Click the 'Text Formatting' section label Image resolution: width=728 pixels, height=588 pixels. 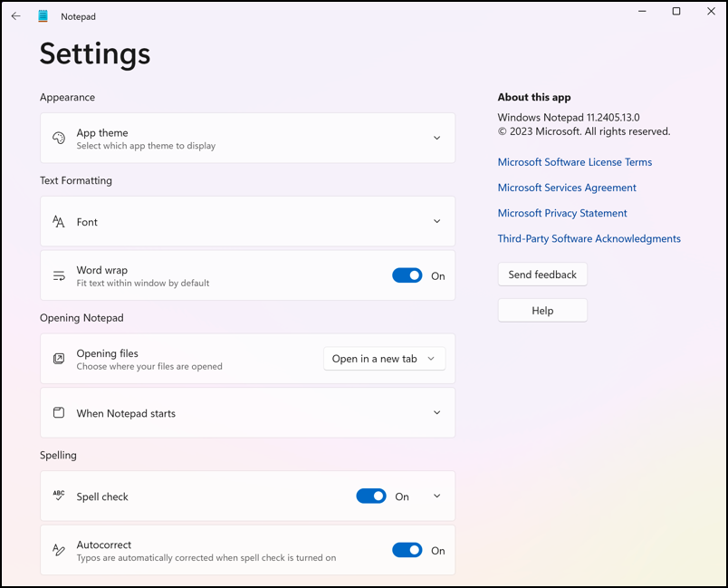tap(76, 180)
